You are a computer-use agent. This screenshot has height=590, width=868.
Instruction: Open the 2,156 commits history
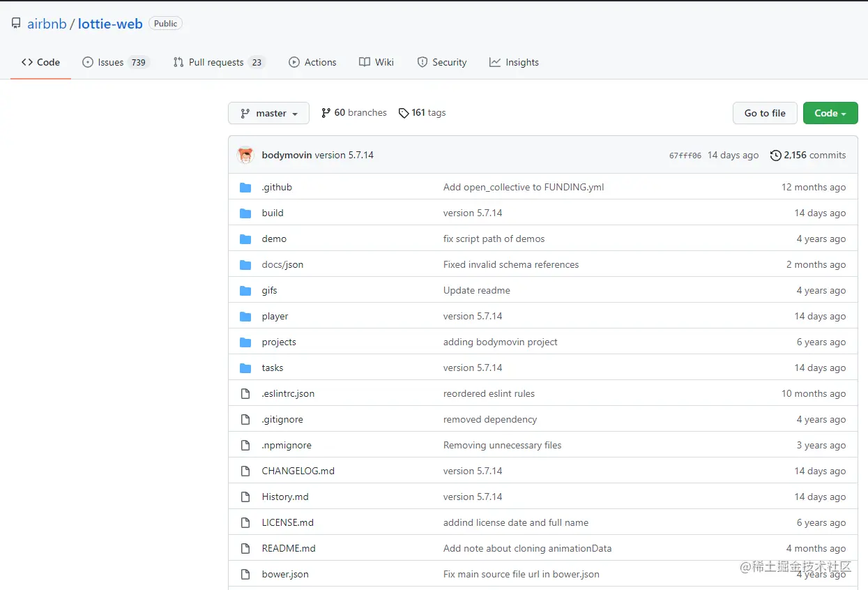[x=808, y=155]
